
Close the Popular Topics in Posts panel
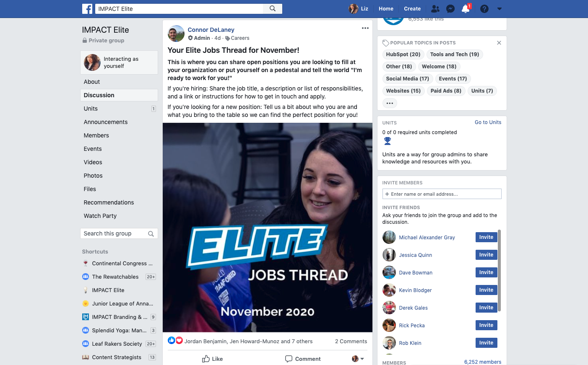coord(499,43)
